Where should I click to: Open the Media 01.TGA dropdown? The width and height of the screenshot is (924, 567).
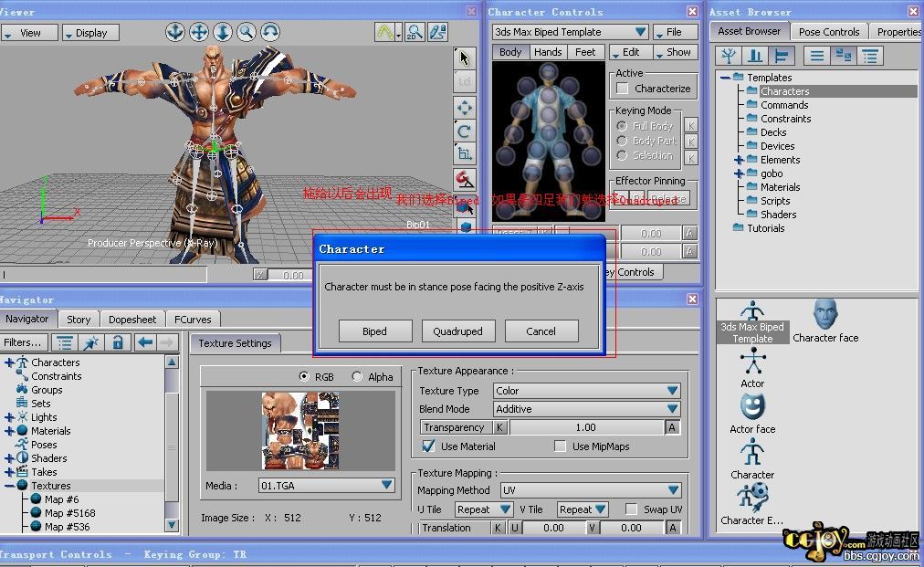pos(327,486)
